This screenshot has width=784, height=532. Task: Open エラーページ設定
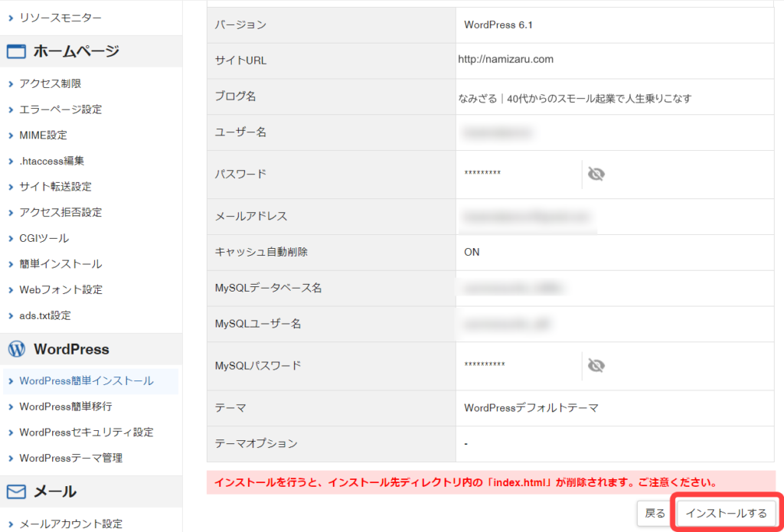(60, 109)
